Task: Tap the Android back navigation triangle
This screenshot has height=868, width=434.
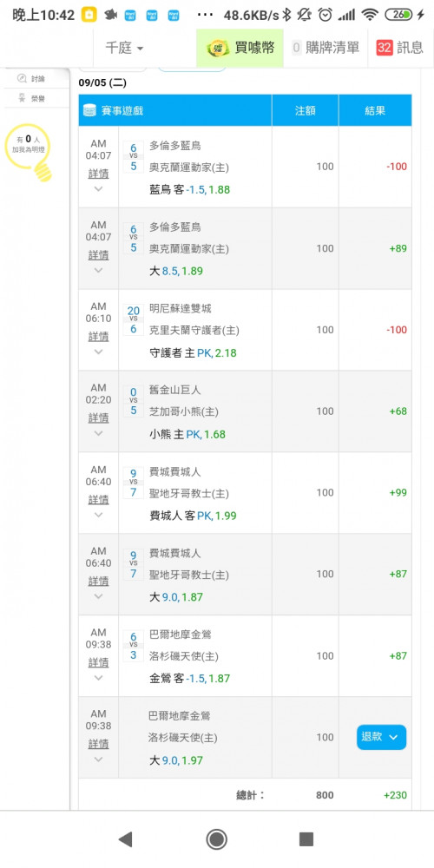Action: coord(126,839)
